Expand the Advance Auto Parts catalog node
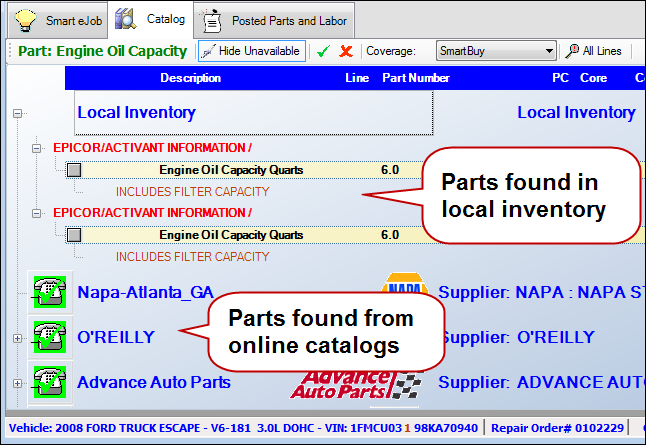 pyautogui.click(x=17, y=383)
